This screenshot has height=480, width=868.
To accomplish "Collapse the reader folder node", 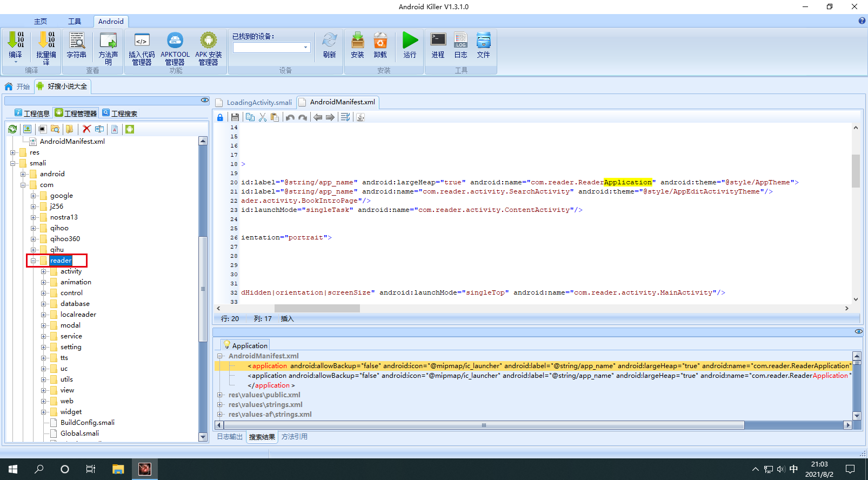I will coord(34,261).
